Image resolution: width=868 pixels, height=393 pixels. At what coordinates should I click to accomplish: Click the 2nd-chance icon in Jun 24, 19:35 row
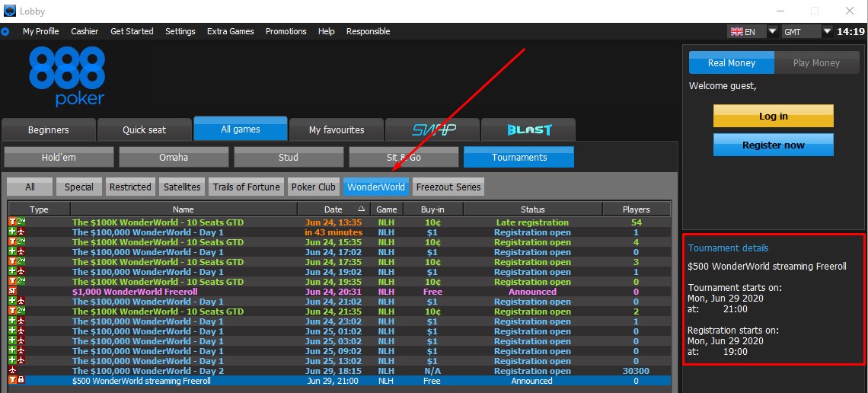[21, 282]
